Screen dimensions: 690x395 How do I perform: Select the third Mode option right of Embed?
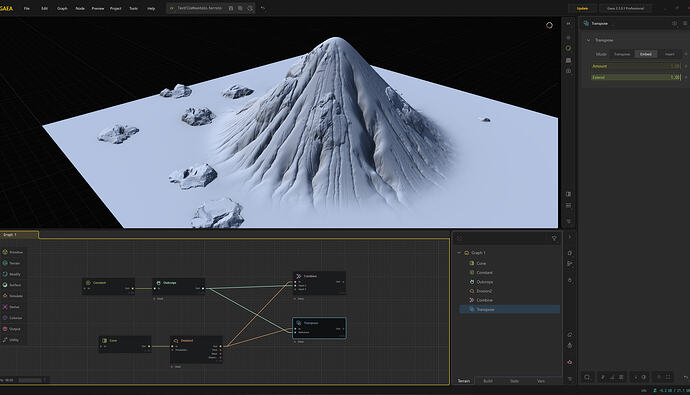[670, 54]
